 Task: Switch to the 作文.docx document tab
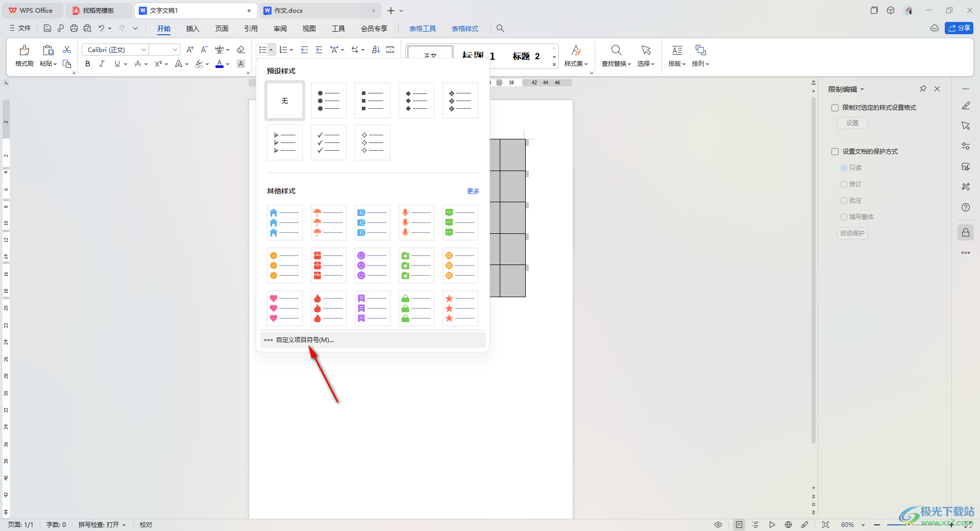[322, 10]
